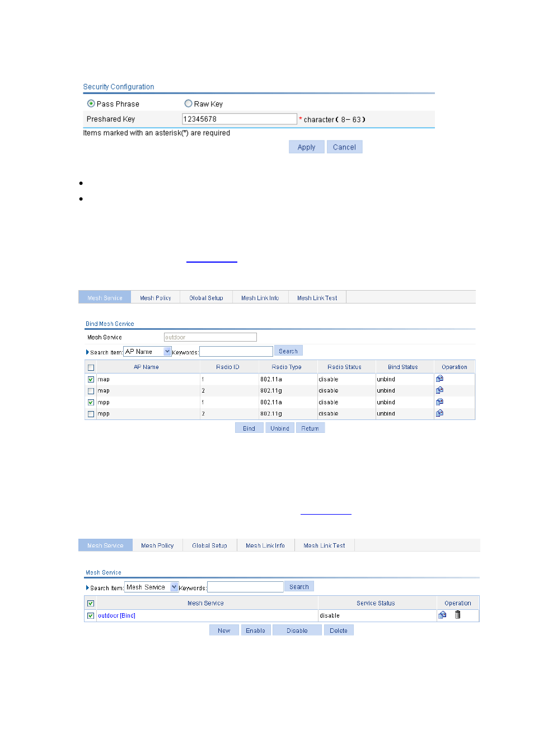Click the Preshared Key input field
The width and height of the screenshot is (534, 756).
click(x=240, y=119)
